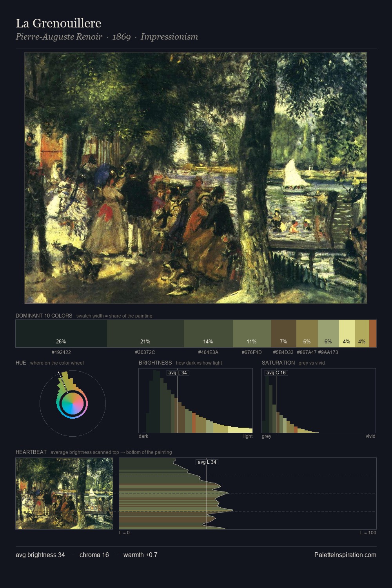Click the L = 0 axis label

[x=124, y=533]
